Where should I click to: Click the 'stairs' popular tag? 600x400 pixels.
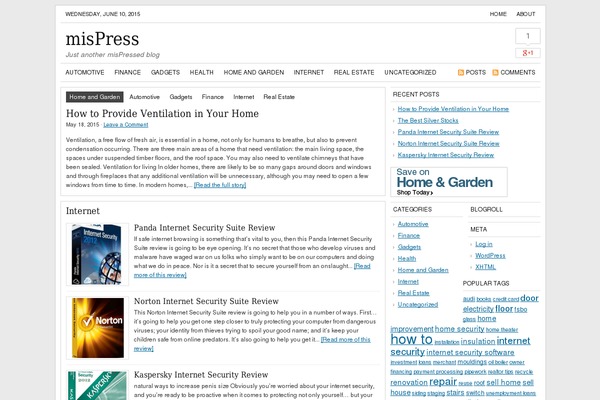pyautogui.click(x=455, y=392)
